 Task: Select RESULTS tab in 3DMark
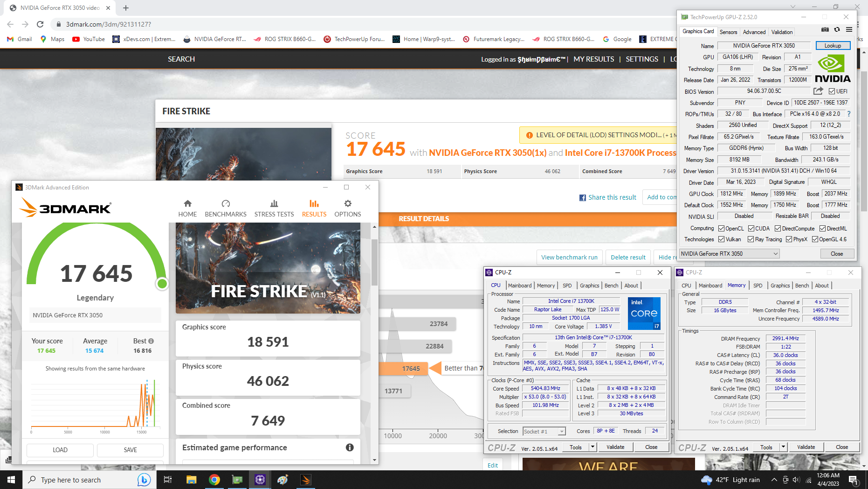[314, 209]
